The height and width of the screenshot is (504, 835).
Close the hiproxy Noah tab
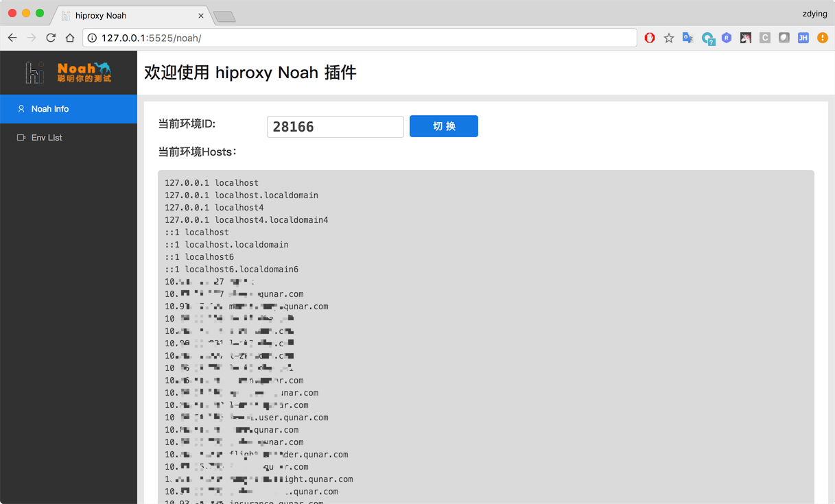(201, 15)
